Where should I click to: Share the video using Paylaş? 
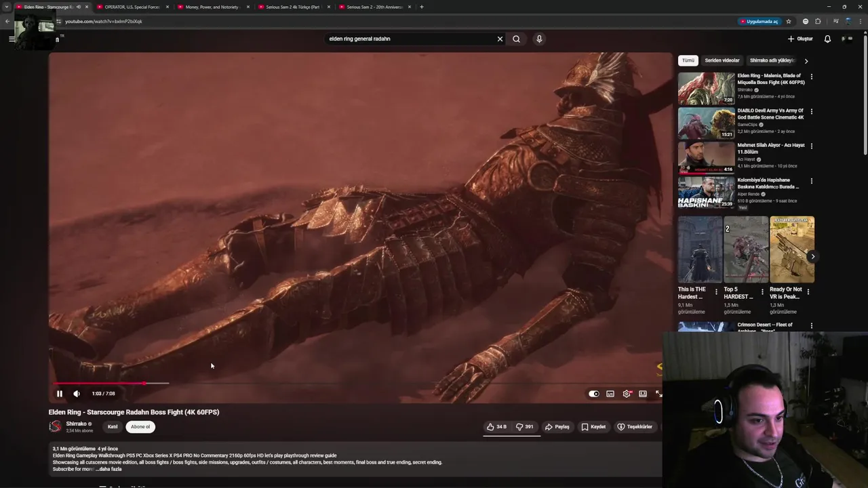[x=557, y=427]
